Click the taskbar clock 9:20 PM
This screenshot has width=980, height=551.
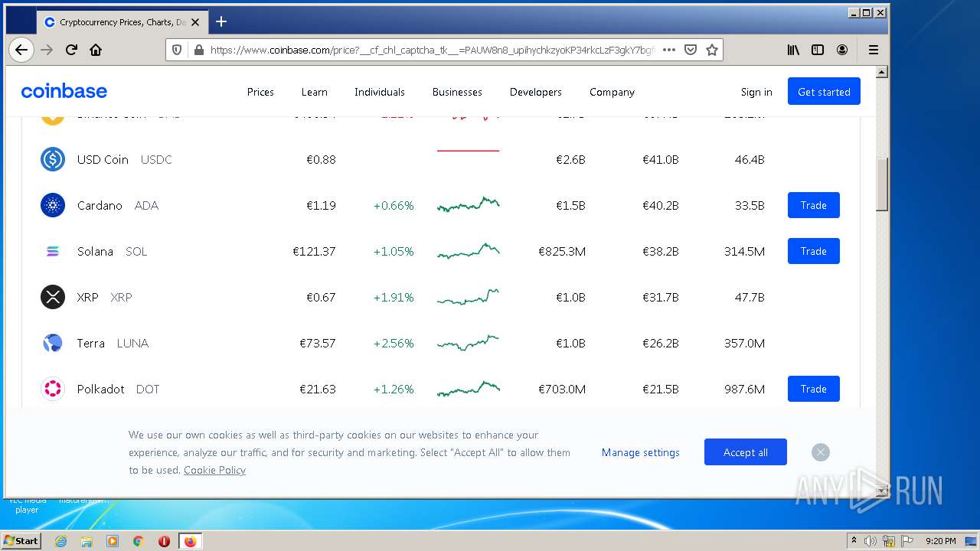point(940,541)
